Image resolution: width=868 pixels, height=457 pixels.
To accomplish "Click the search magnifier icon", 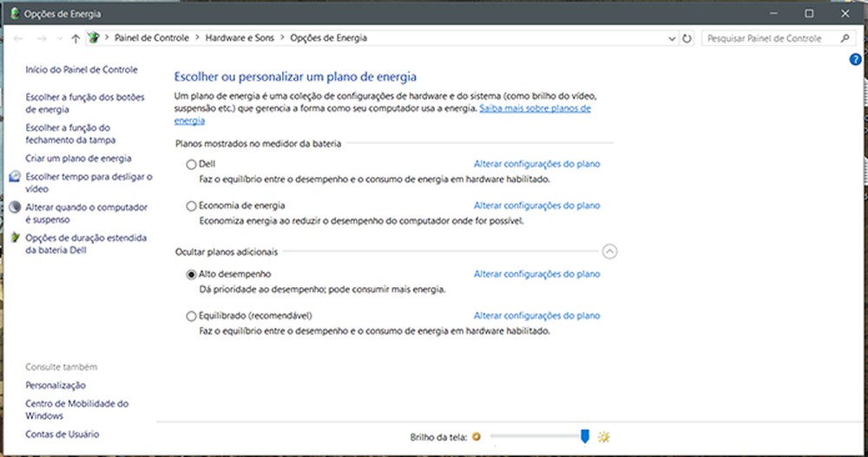I will (x=845, y=38).
